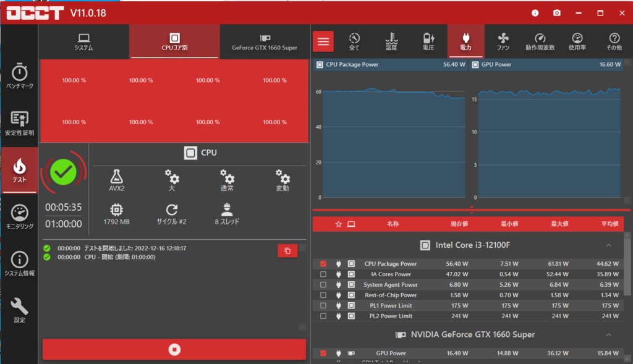Take a screenshot with camera icon
Screen dimensions: 633x364
(557, 13)
